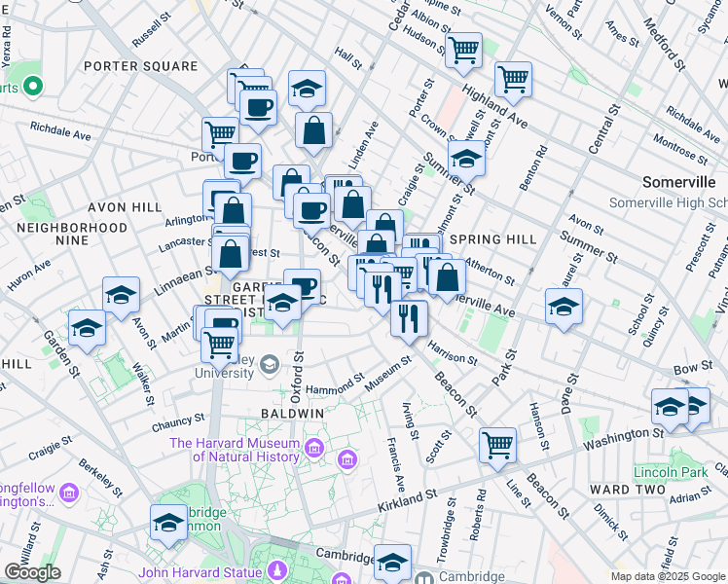Viewport: 728px width, 584px height.
Task: Select the shopping bag marker near Linden Ave
Action: (313, 131)
